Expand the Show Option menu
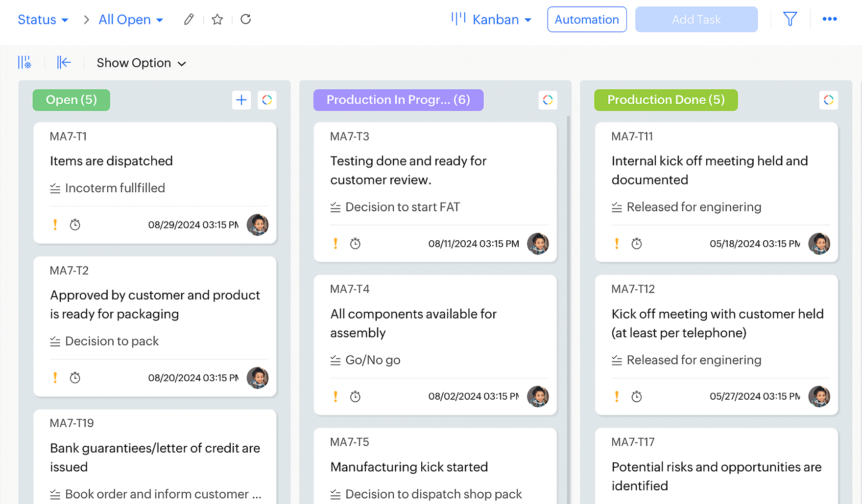Image resolution: width=862 pixels, height=504 pixels. (x=141, y=63)
